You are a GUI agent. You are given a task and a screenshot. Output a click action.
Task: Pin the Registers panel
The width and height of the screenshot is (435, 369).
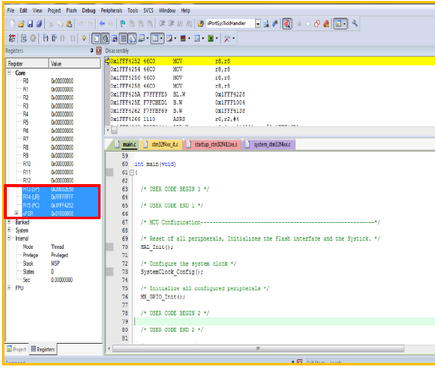92,51
